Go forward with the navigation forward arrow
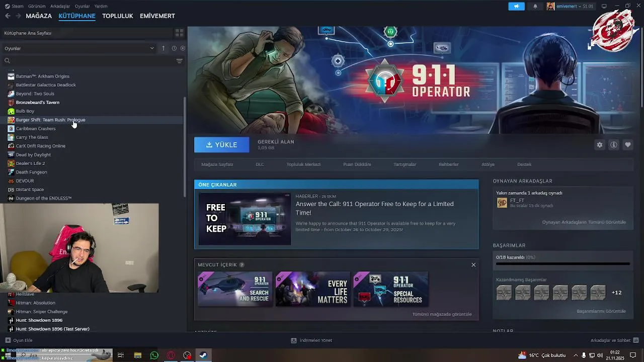644x362 pixels. pyautogui.click(x=18, y=16)
